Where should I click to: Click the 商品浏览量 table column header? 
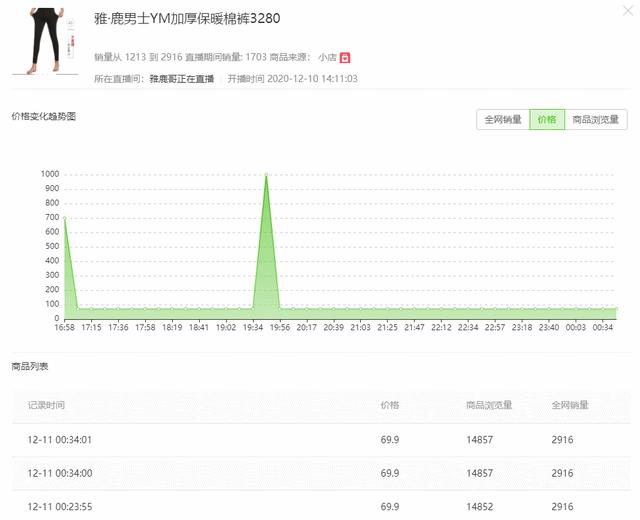(489, 405)
